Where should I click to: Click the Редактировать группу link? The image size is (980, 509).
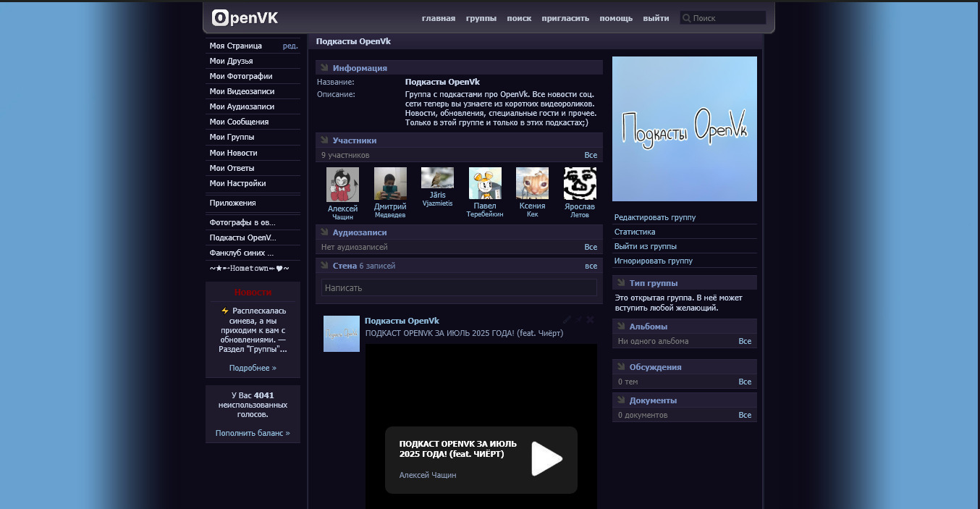pyautogui.click(x=654, y=217)
